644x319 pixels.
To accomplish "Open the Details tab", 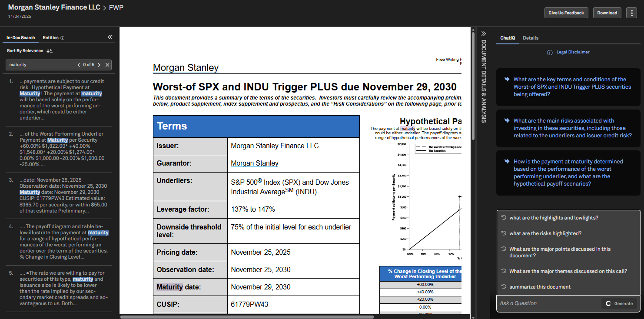I will [531, 38].
